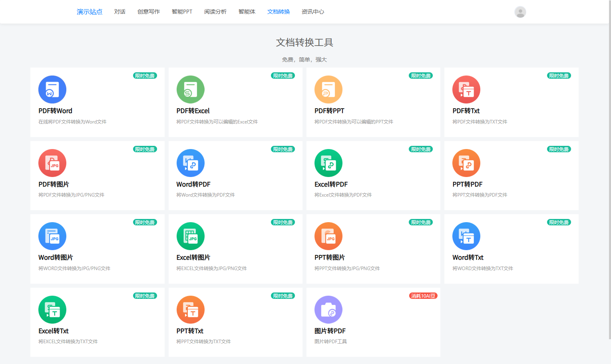Open the Excel转Txt title link

pyautogui.click(x=54, y=331)
